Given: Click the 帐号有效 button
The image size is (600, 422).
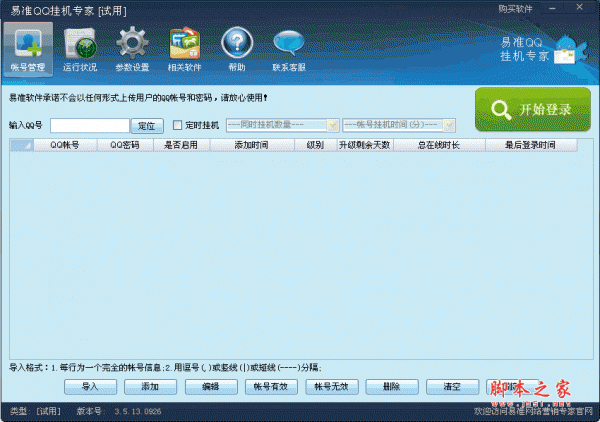Looking at the screenshot, I should pyautogui.click(x=271, y=387).
